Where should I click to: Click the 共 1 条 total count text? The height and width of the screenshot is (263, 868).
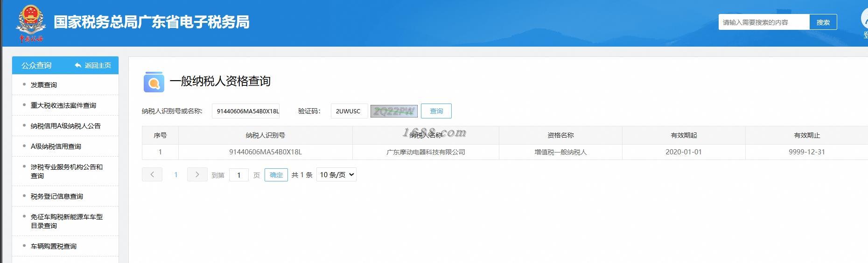point(302,175)
